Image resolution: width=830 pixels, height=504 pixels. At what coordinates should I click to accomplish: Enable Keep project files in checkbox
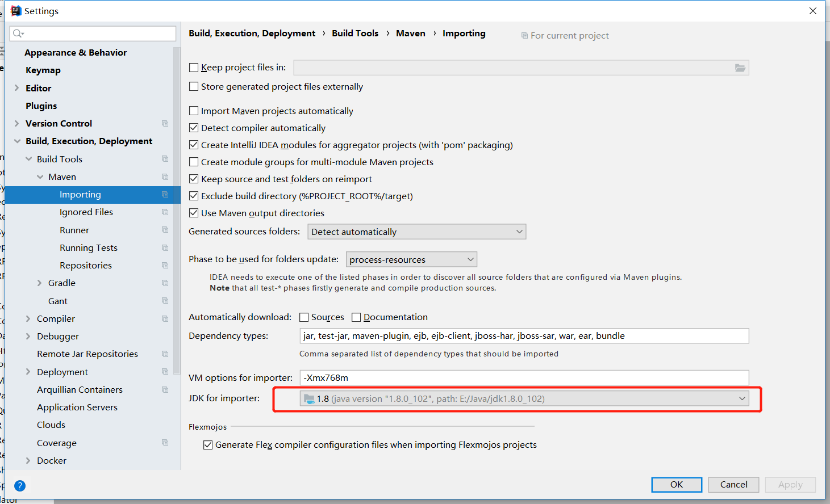click(x=194, y=68)
